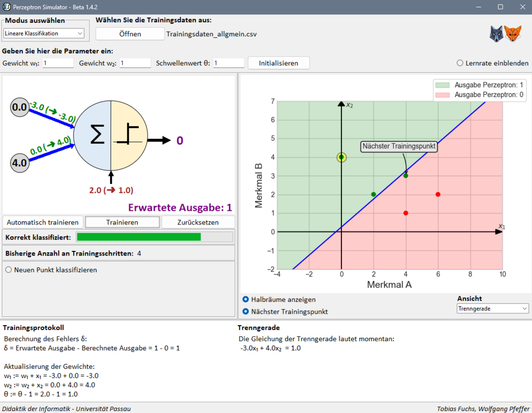532x413 pixels.
Task: Click the input node showing 4.0
Action: pyautogui.click(x=20, y=163)
